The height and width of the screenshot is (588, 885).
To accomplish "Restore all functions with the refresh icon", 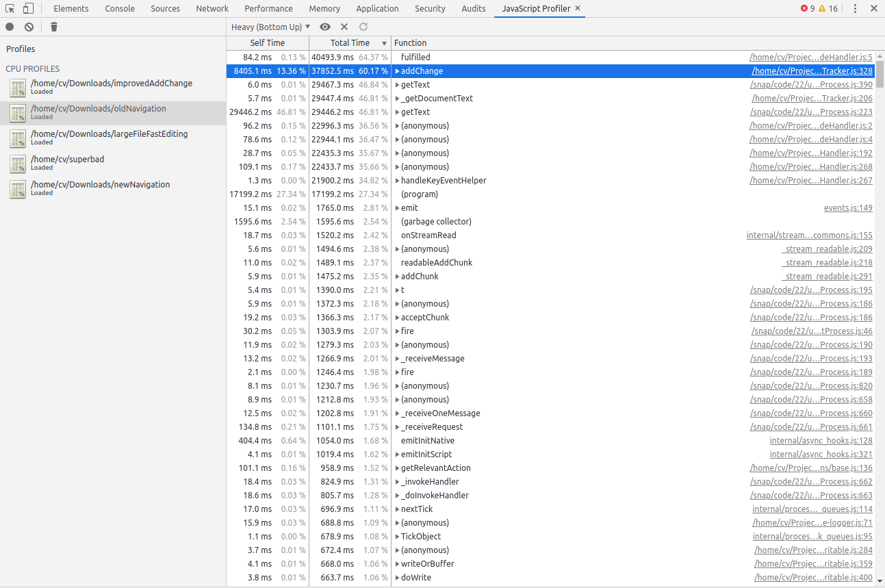I will coord(363,27).
